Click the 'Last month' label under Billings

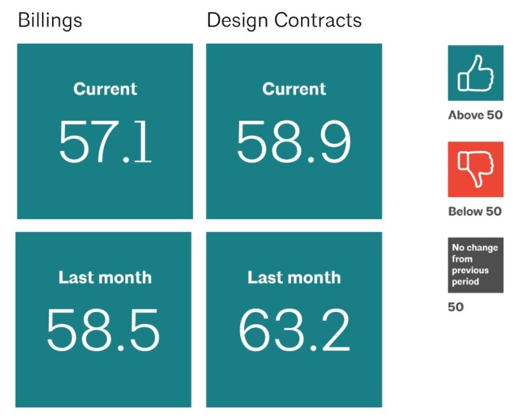coord(105,278)
